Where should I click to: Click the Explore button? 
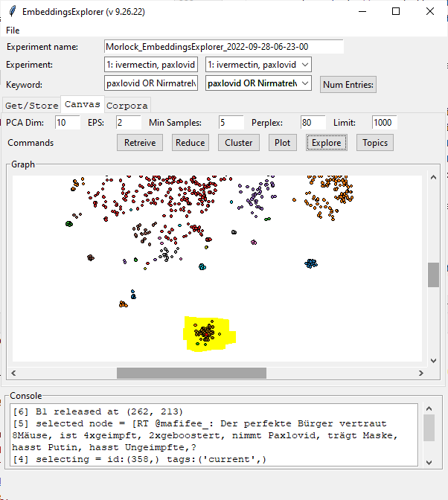coord(326,143)
